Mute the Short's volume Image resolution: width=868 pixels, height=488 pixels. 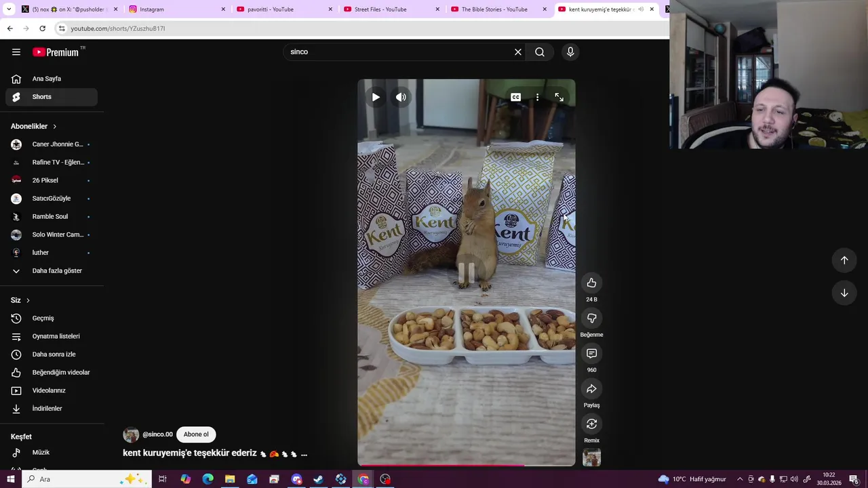pyautogui.click(x=401, y=97)
